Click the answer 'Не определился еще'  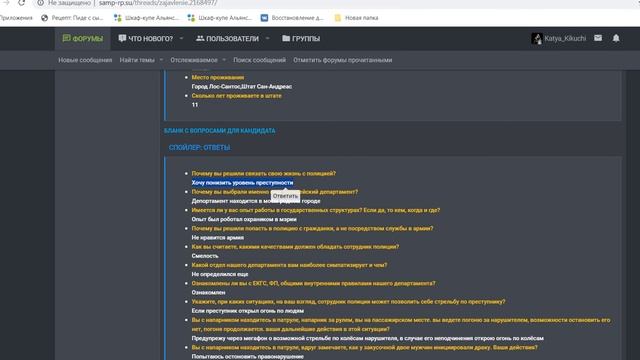pyautogui.click(x=220, y=274)
